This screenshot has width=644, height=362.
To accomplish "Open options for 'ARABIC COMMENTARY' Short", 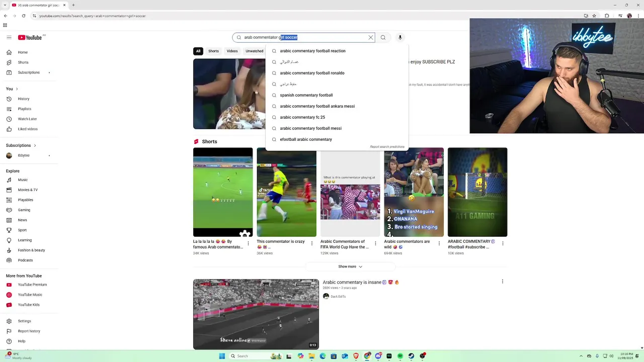I will 503,243.
